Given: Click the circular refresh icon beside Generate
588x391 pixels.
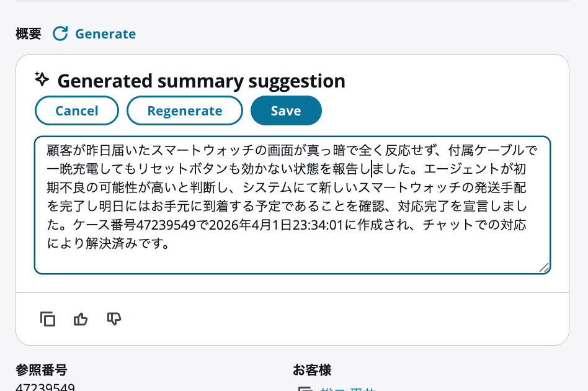Looking at the screenshot, I should click(60, 34).
